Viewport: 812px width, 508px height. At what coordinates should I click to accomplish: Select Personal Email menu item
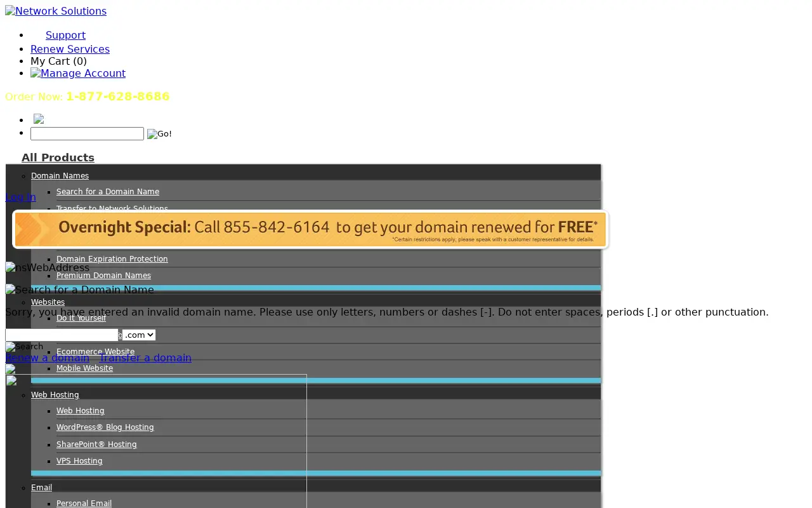click(84, 504)
